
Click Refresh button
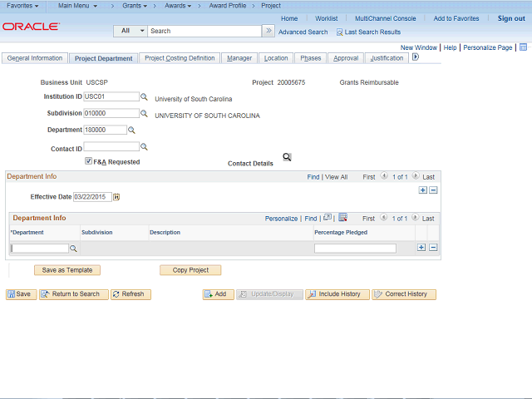(131, 294)
